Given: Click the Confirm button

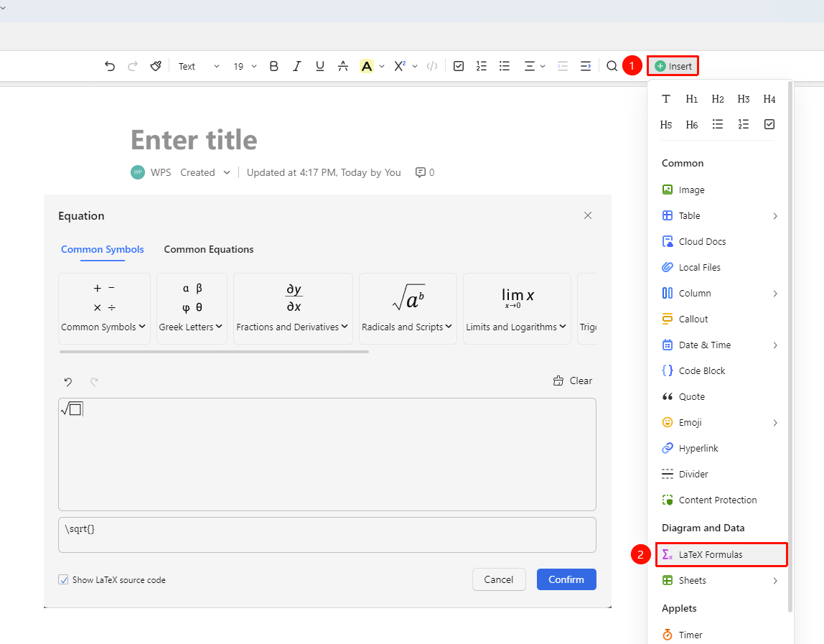Looking at the screenshot, I should click(566, 579).
